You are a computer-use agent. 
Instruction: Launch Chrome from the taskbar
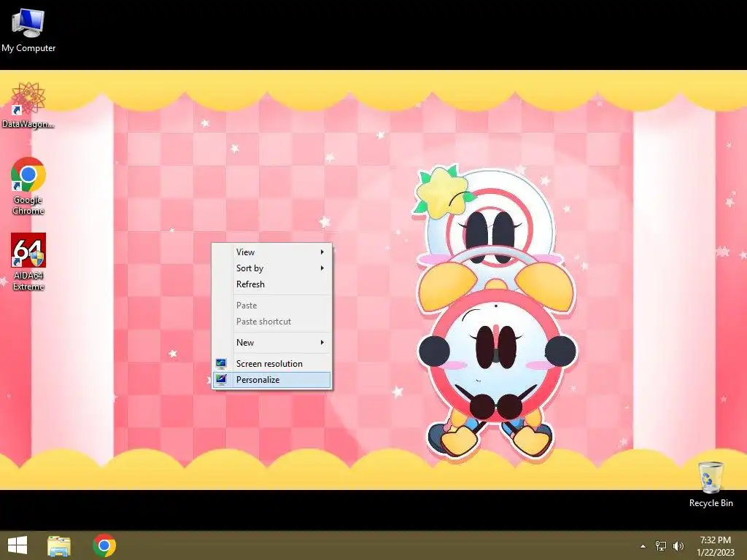coord(104,545)
